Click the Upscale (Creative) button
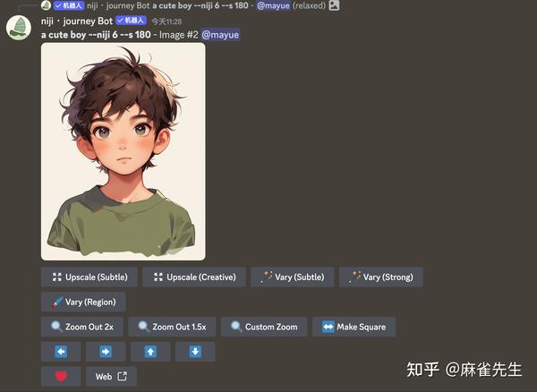The image size is (537, 392). coord(194,277)
